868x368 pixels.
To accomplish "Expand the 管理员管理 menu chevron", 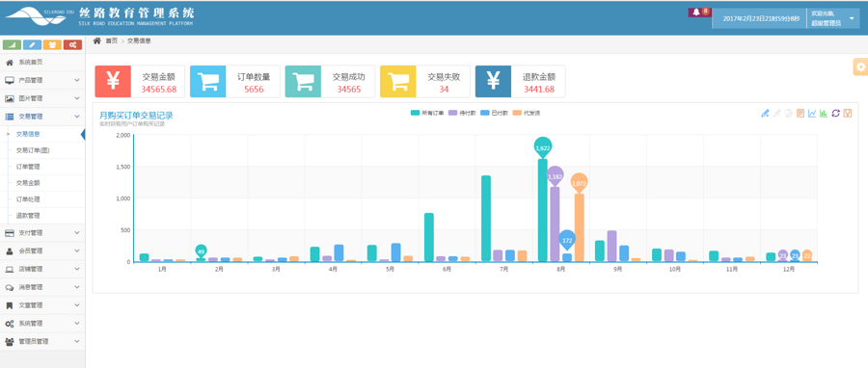I will pyautogui.click(x=77, y=341).
